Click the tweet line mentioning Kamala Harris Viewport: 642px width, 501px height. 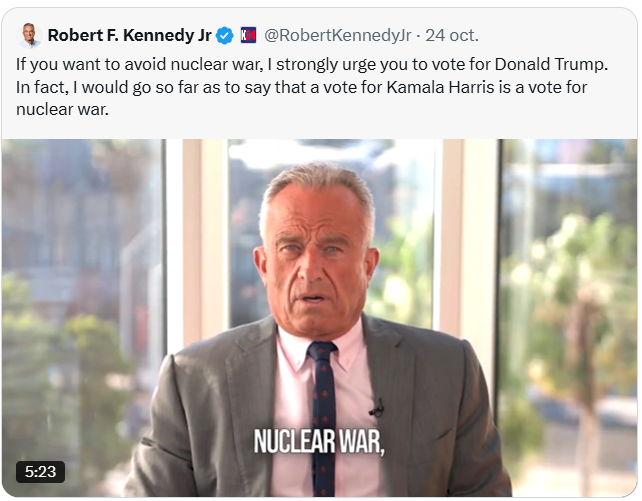[x=301, y=87]
